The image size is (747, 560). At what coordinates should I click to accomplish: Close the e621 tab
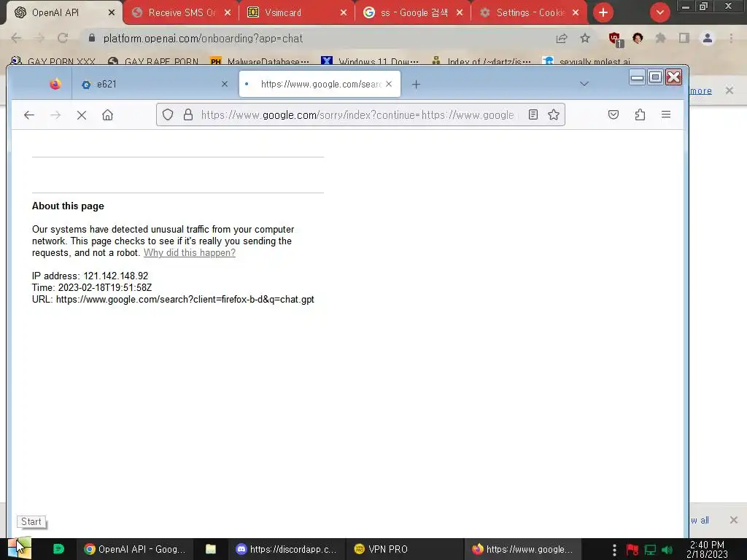[225, 85]
